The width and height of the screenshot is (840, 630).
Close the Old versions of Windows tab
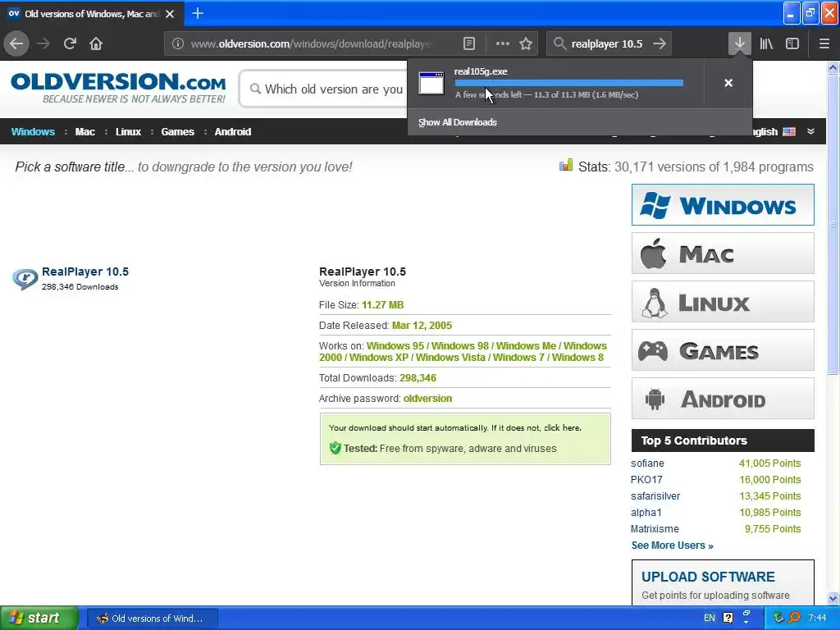pyautogui.click(x=170, y=14)
